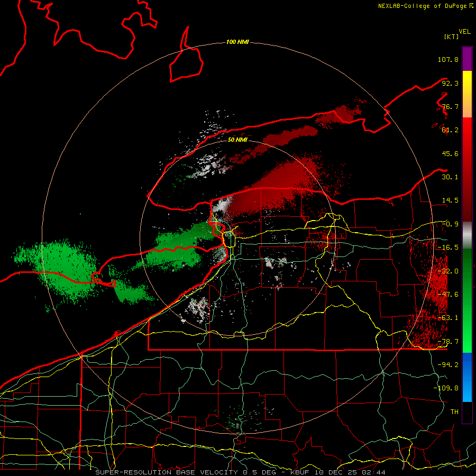The height and width of the screenshot is (476, 476).
Task: Click the 61.2 velocity scale value
Action: click(450, 130)
